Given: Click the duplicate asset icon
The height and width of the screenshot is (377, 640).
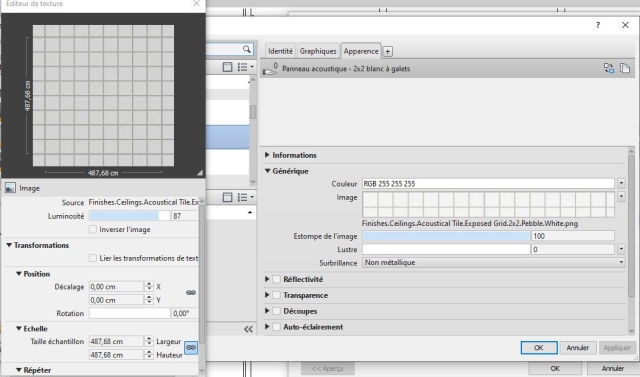Looking at the screenshot, I should pyautogui.click(x=625, y=68).
